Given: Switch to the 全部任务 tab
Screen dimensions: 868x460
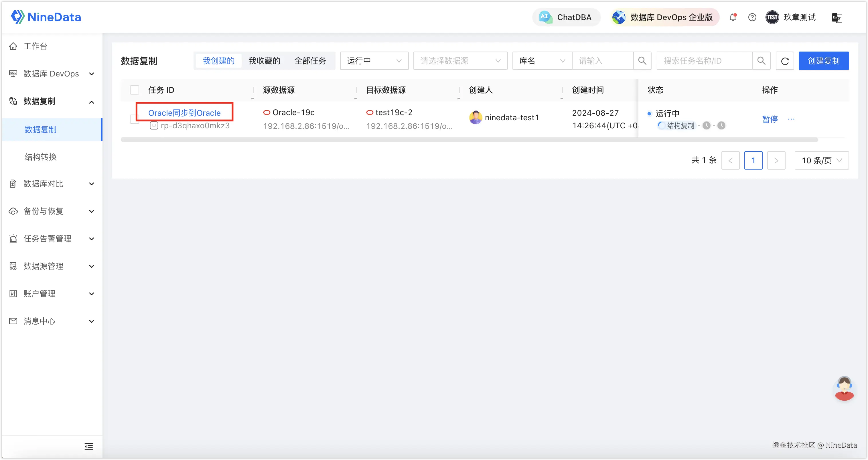Looking at the screenshot, I should (x=310, y=61).
